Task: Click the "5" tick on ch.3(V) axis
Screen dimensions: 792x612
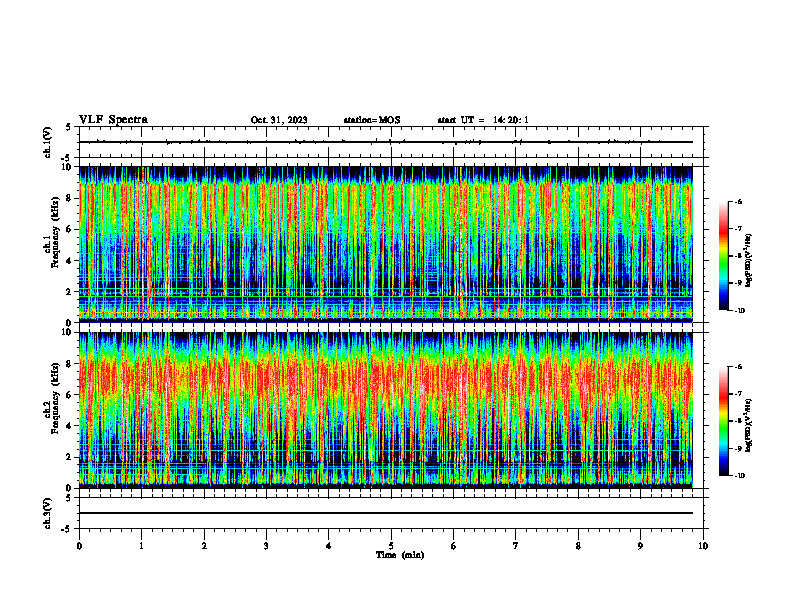Action: 69,498
